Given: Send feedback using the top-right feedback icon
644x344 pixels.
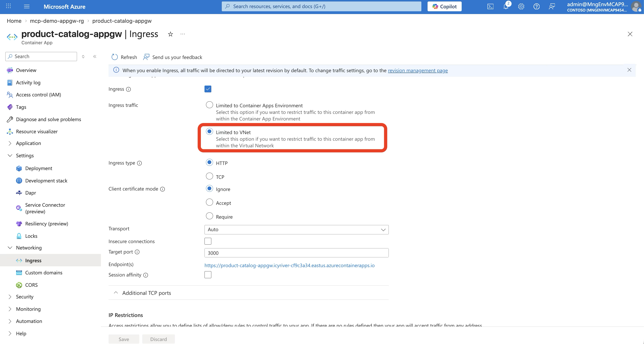Looking at the screenshot, I should click(x=552, y=6).
